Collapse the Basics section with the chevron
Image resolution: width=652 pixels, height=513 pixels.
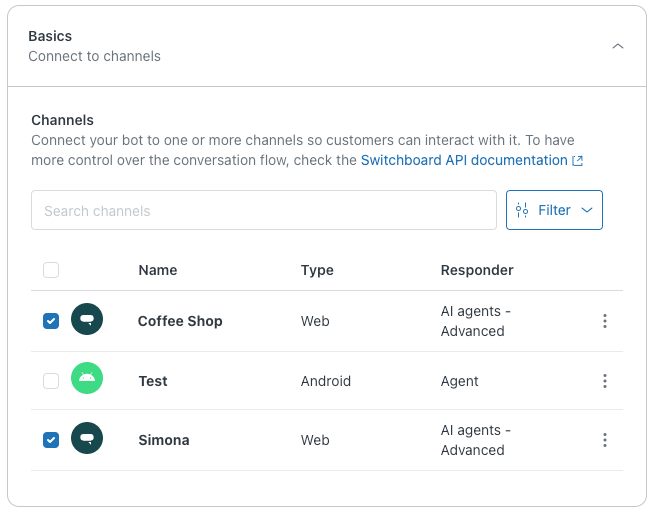(x=618, y=46)
